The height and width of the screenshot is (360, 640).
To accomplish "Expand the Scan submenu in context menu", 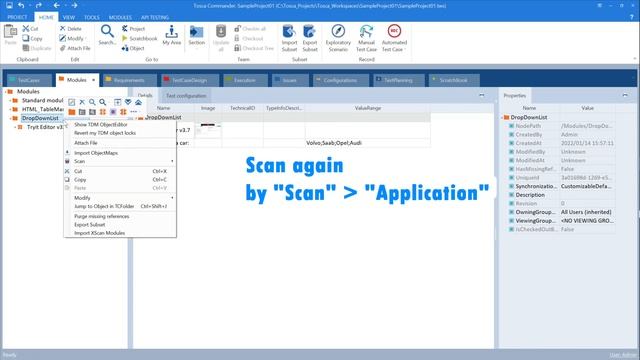I will (x=120, y=161).
